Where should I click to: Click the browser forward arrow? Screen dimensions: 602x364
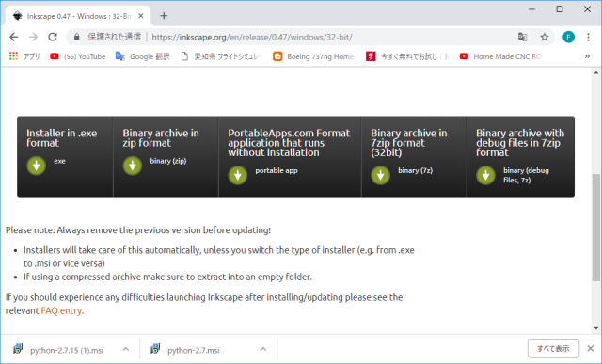pos(34,37)
